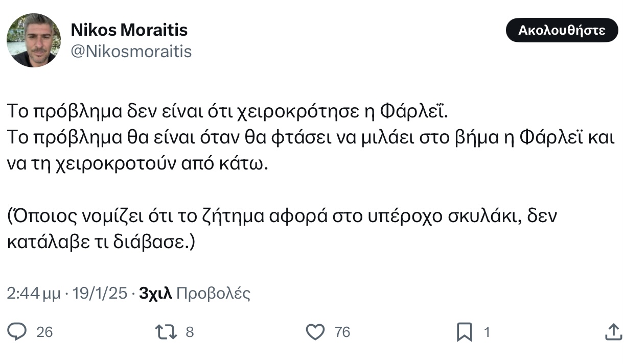This screenshot has width=624, height=364.
Task: Click the reply count 26
Action: (x=45, y=332)
